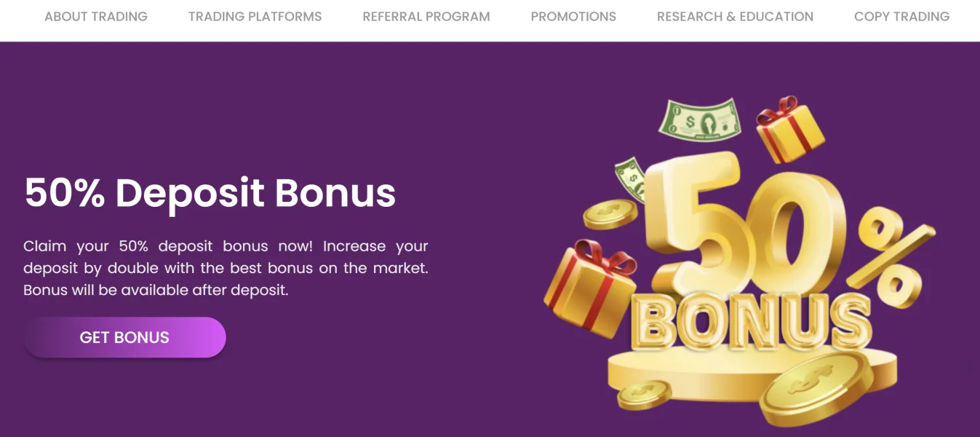Click the small gift box at upper right
Image resolution: width=980 pixels, height=437 pixels.
(789, 130)
